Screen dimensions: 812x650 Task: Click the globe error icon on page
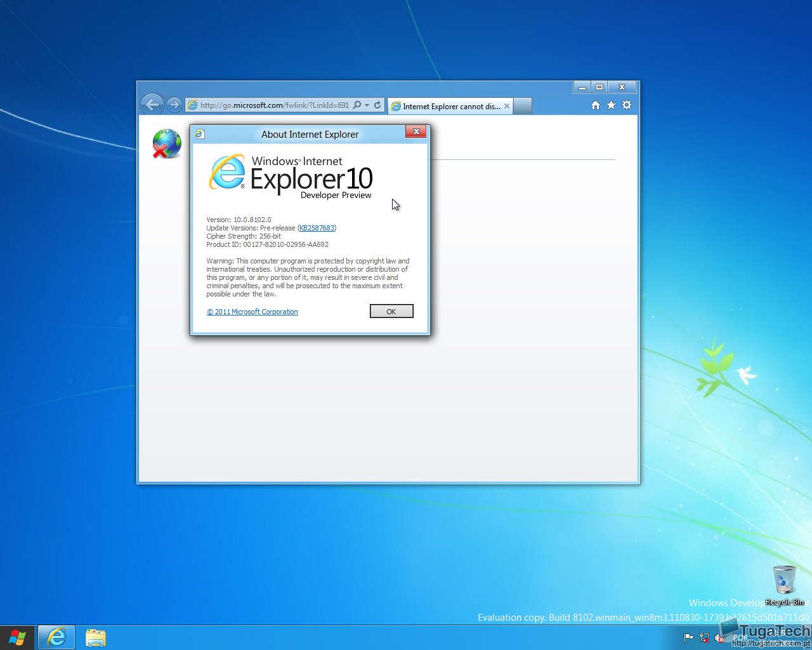coord(167,143)
